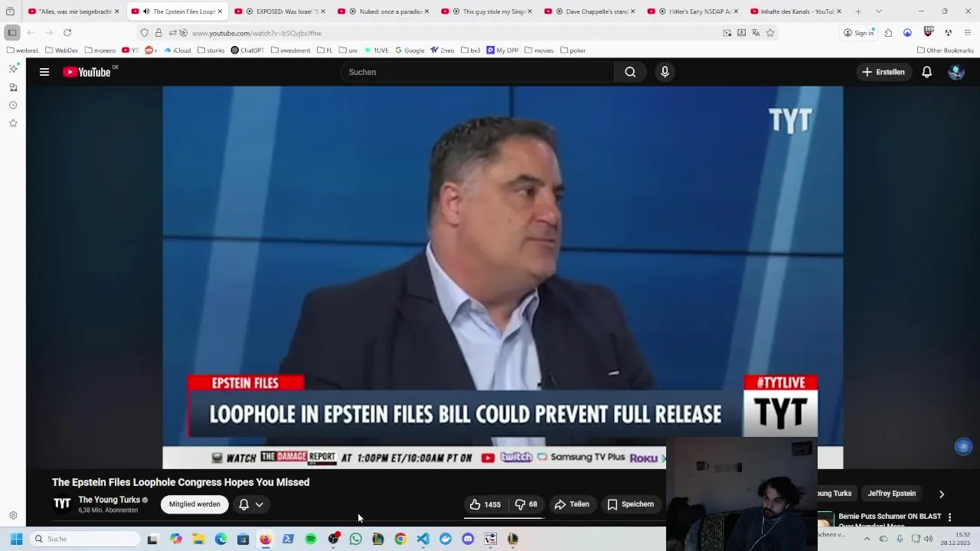Switch to Hitler's Early NSDAP tab
This screenshot has height=551, width=980.
[694, 11]
